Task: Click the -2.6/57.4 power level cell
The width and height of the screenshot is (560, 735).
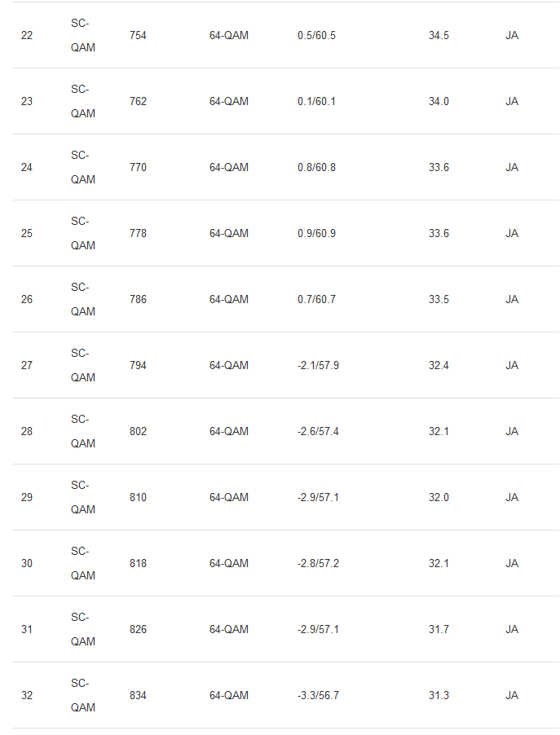Action: 318,432
